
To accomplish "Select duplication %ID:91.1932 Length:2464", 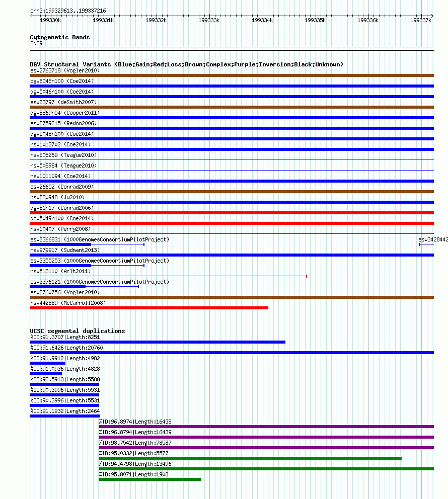I will click(x=65, y=411).
